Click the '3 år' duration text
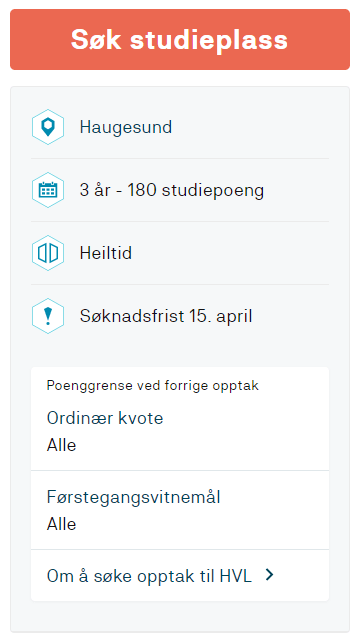Image resolution: width=364 pixels, height=644 pixels. [x=96, y=190]
